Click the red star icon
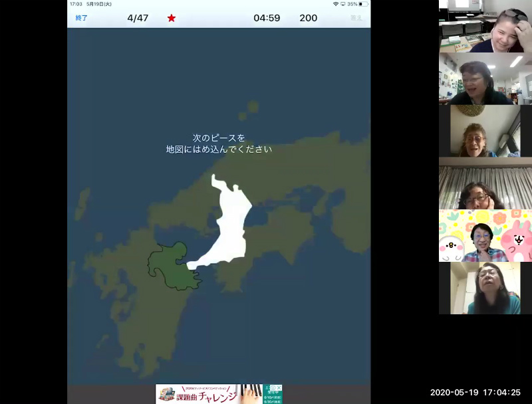The image size is (532, 404). [172, 18]
